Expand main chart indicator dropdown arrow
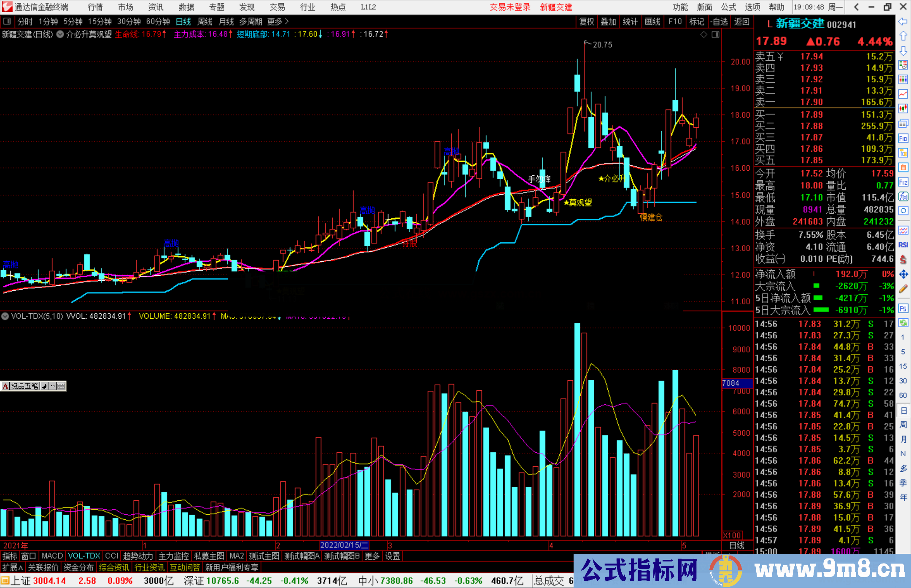This screenshot has width=911, height=588. tap(60, 35)
